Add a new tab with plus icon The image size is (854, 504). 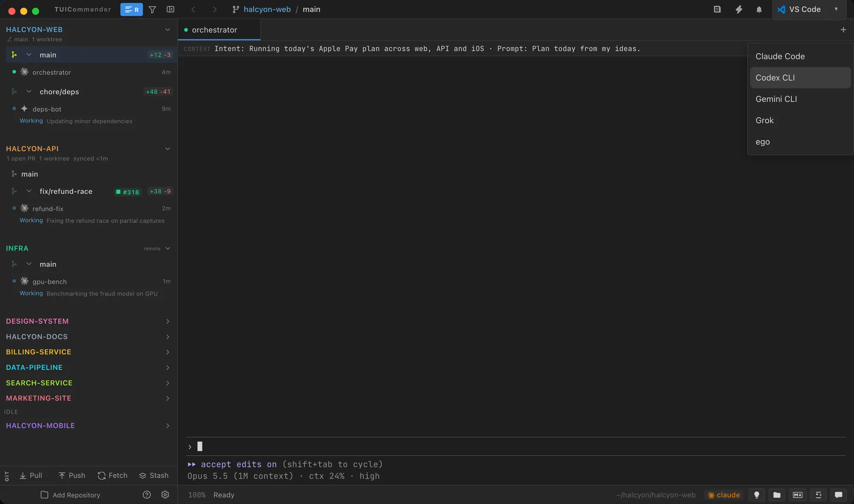coord(843,30)
